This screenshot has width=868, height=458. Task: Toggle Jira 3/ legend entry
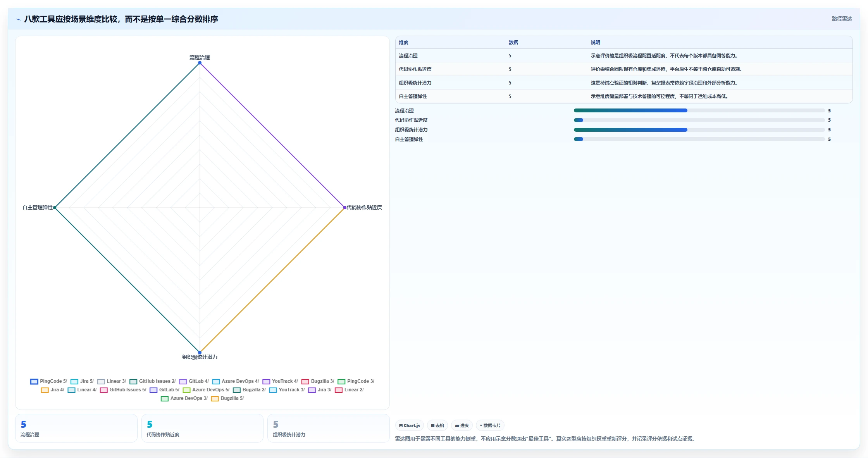pyautogui.click(x=320, y=390)
